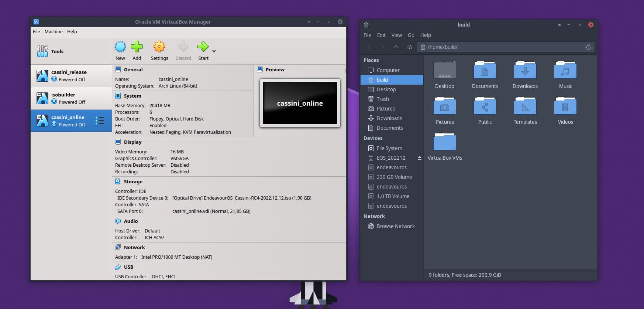Select the Pictures folder icon in build window
The height and width of the screenshot is (309, 644).
coord(445,106)
